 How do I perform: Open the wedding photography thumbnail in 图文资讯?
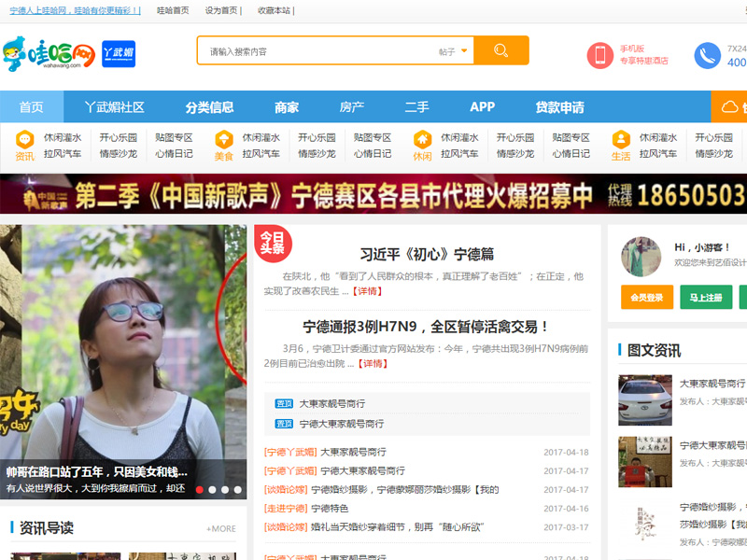645,524
